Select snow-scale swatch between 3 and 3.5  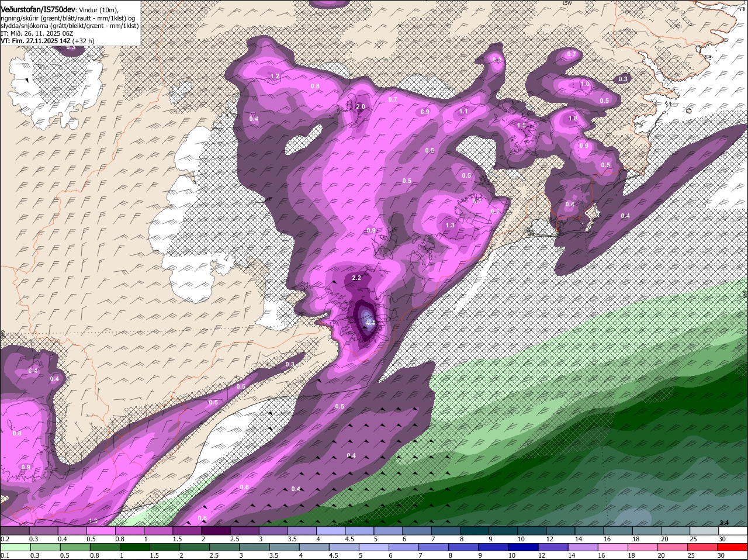273,531
